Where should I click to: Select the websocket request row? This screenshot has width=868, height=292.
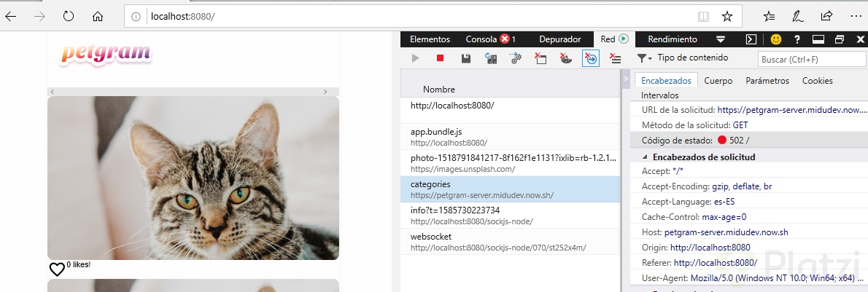click(511, 242)
